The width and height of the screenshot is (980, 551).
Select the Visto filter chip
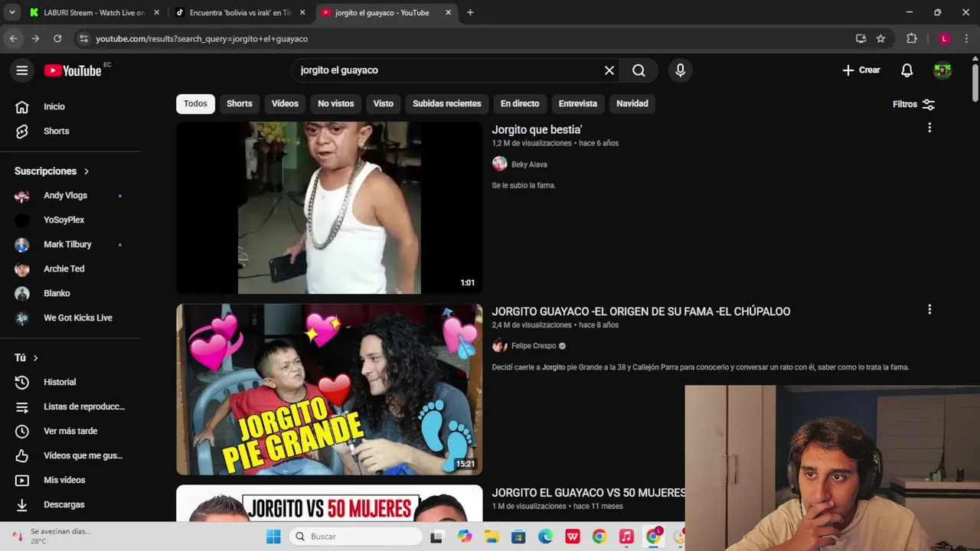point(384,104)
